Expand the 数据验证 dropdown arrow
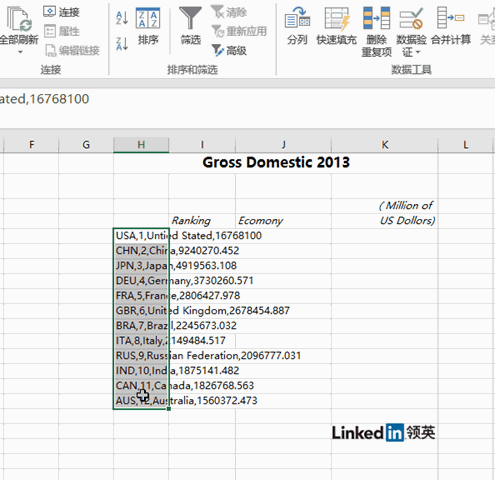495x480 pixels. [x=418, y=52]
